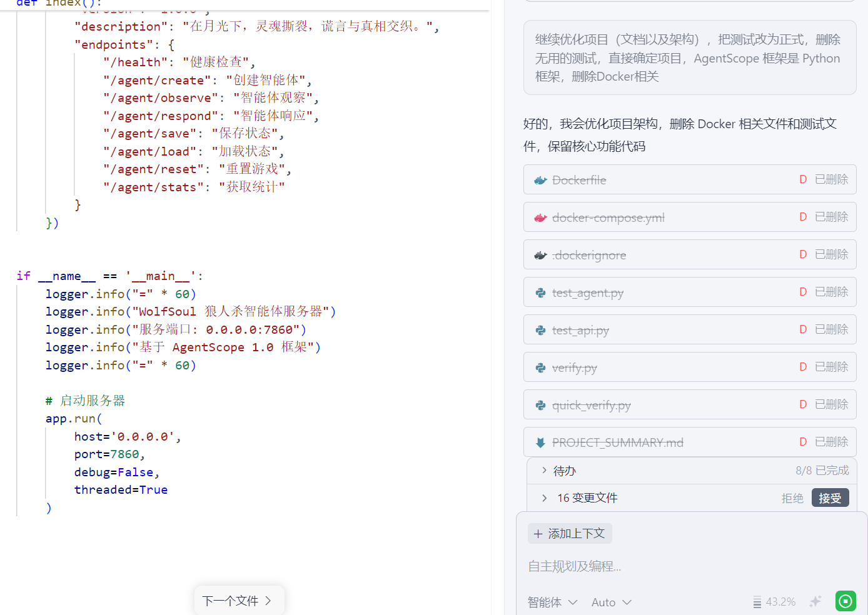Image resolution: width=868 pixels, height=615 pixels.
Task: Accept all changes with 接受 button
Action: tap(830, 498)
